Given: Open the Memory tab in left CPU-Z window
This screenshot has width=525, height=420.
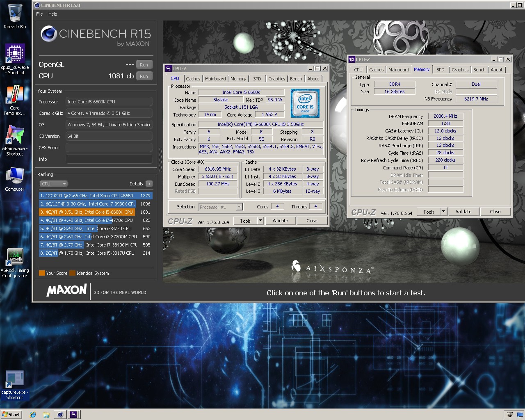Looking at the screenshot, I should pyautogui.click(x=238, y=79).
